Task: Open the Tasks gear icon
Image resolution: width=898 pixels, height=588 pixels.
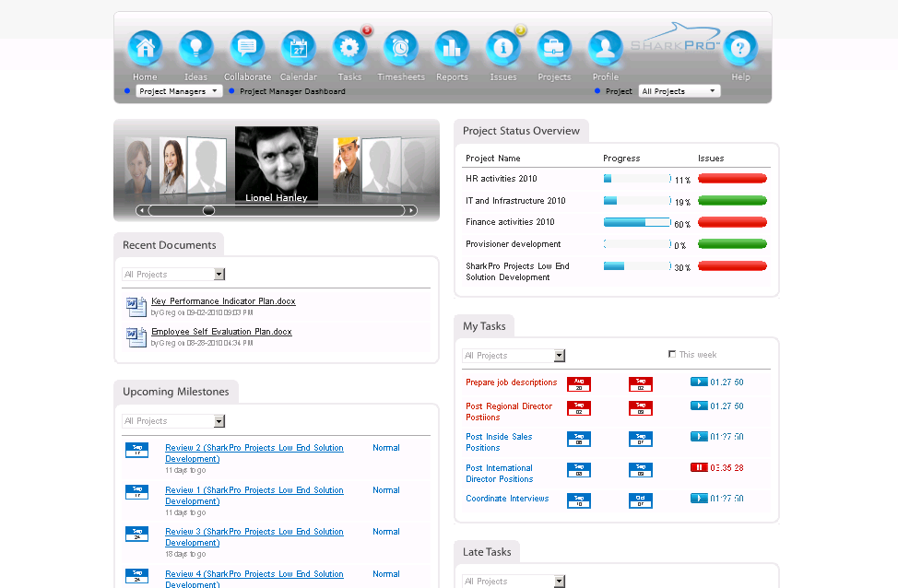Action: pos(349,49)
